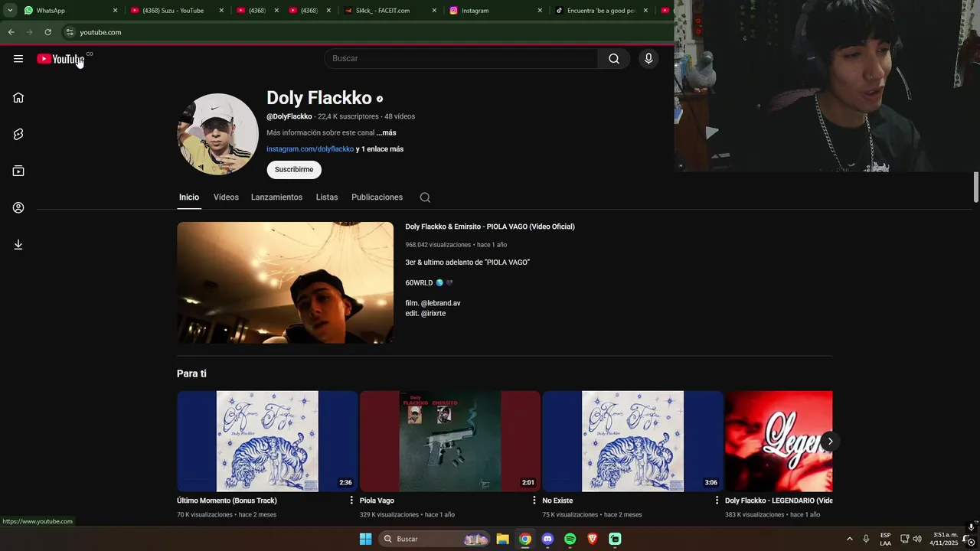Viewport: 980px width, 551px height.
Task: Play Último Momento (Bonus Track) thumbnail
Action: pyautogui.click(x=267, y=441)
